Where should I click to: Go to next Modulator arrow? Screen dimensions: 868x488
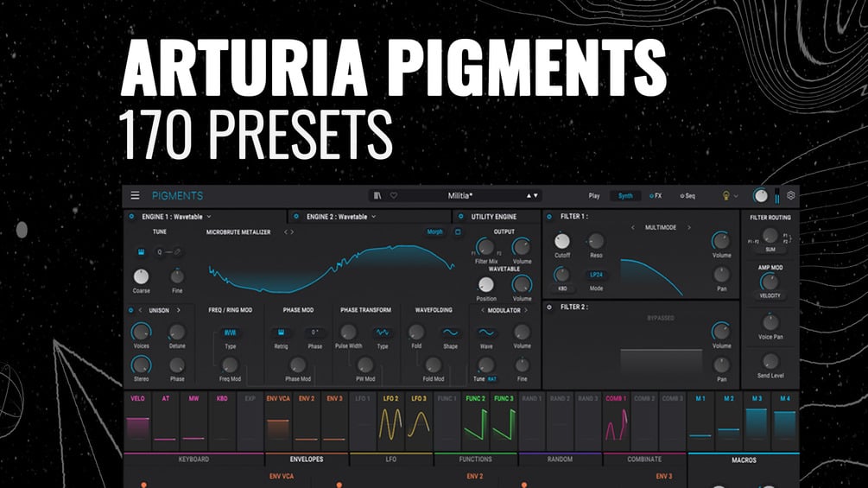[x=526, y=310]
